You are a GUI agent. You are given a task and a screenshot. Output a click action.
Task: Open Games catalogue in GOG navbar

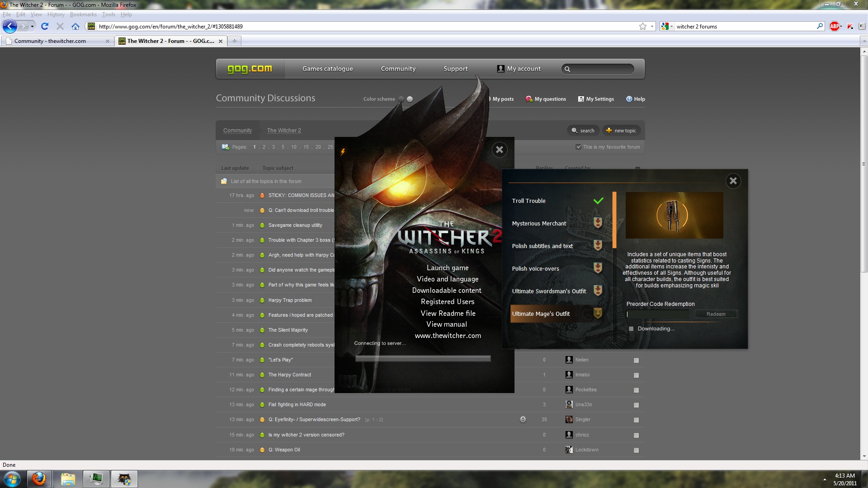pyautogui.click(x=327, y=69)
